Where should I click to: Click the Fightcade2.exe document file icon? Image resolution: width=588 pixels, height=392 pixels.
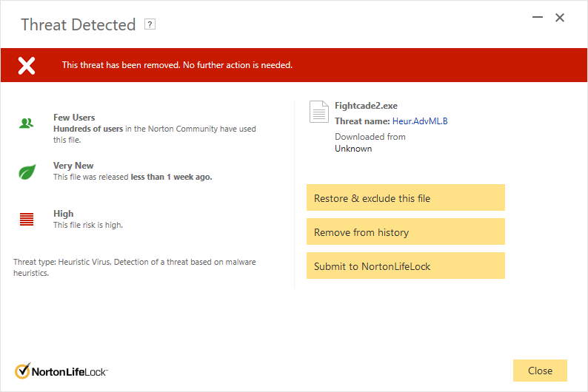click(x=318, y=112)
